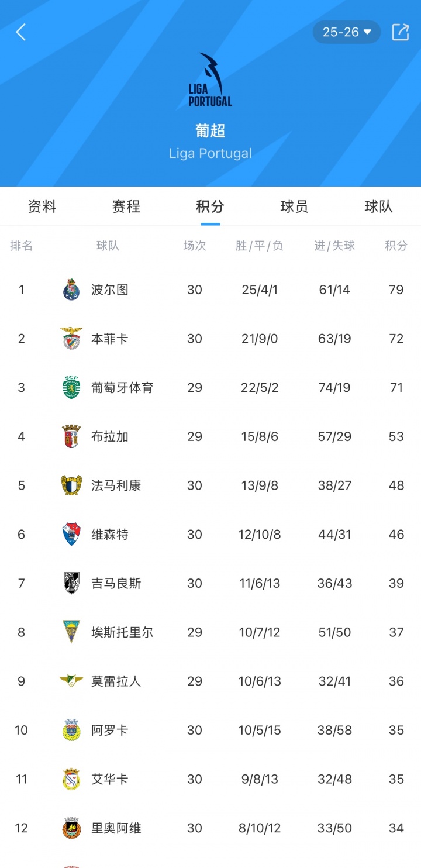
Task: Tap the 法马利康 club badge
Action: coord(71,485)
